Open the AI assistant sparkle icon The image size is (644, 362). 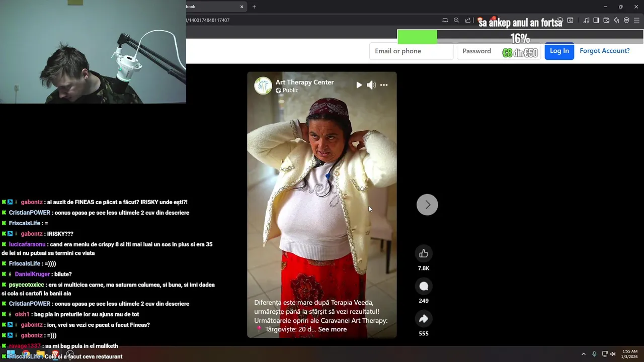(616, 20)
